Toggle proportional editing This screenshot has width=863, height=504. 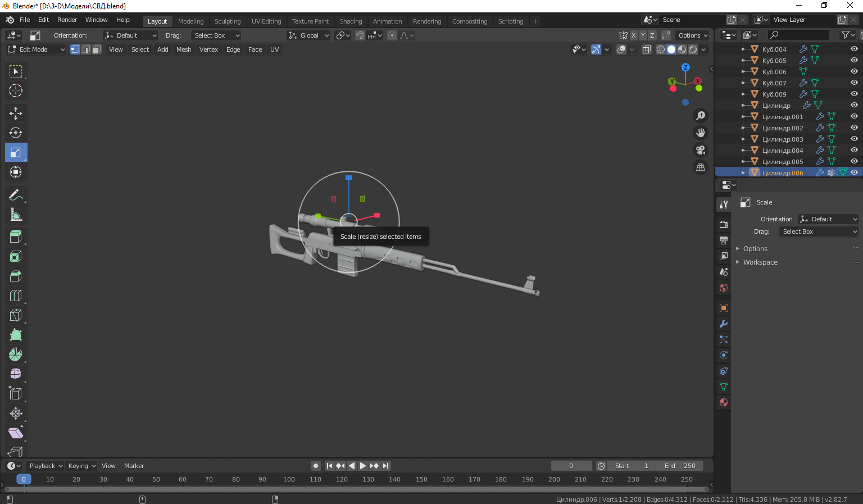(x=392, y=35)
